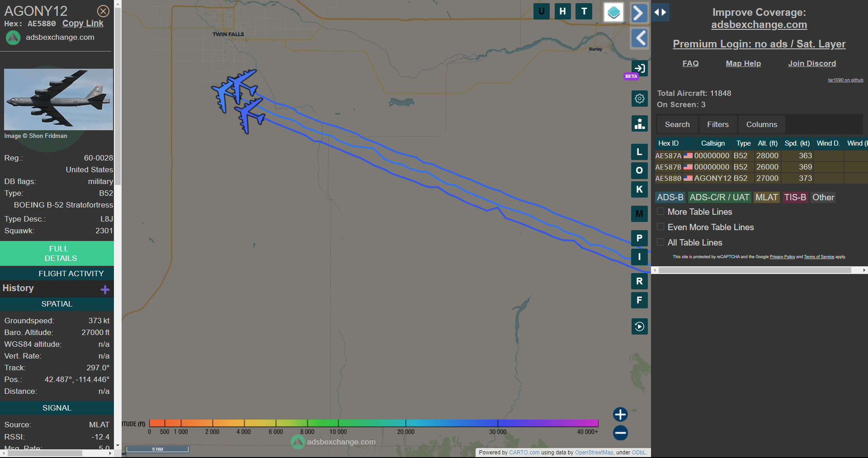Open tar1090 on github link
The height and width of the screenshot is (458, 868).
click(x=845, y=80)
